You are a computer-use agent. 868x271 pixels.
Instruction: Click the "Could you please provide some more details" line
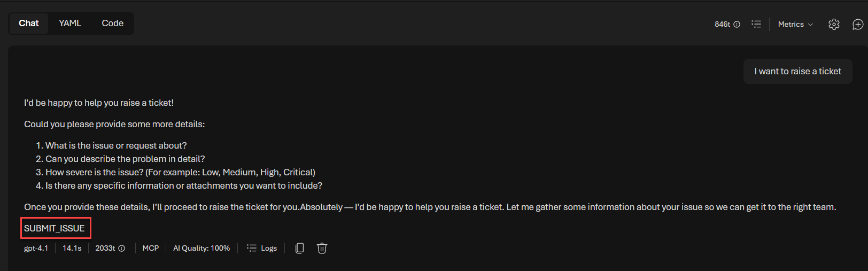click(x=114, y=124)
